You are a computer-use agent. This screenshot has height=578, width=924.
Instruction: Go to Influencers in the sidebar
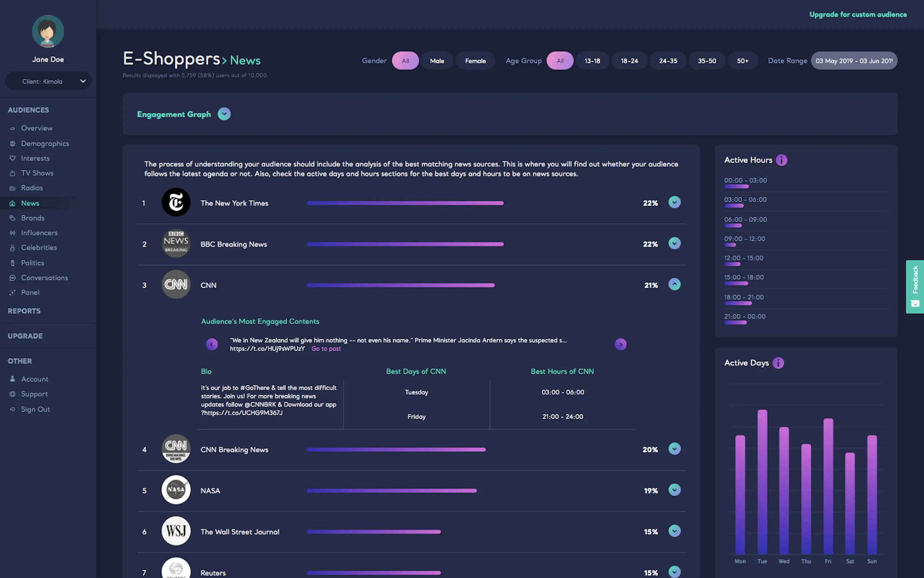coord(39,233)
